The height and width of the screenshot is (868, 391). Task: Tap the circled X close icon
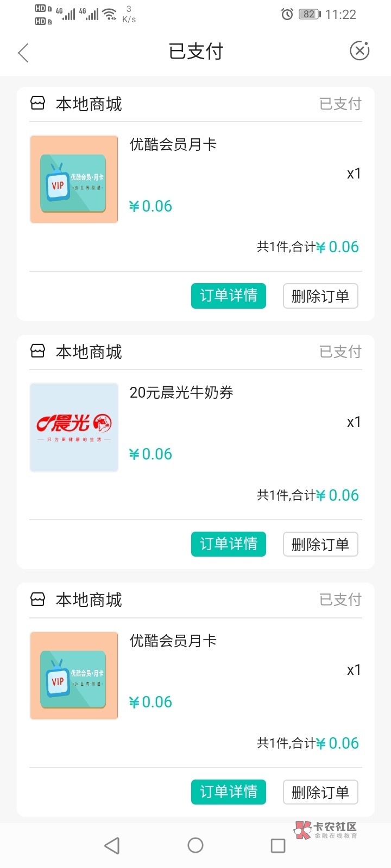[x=359, y=51]
